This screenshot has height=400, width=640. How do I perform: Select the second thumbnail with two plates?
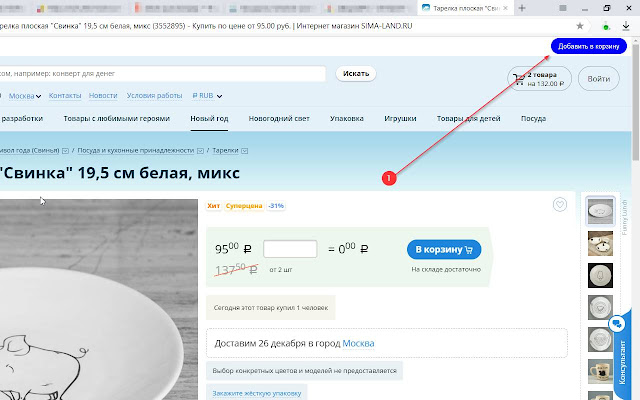point(600,243)
